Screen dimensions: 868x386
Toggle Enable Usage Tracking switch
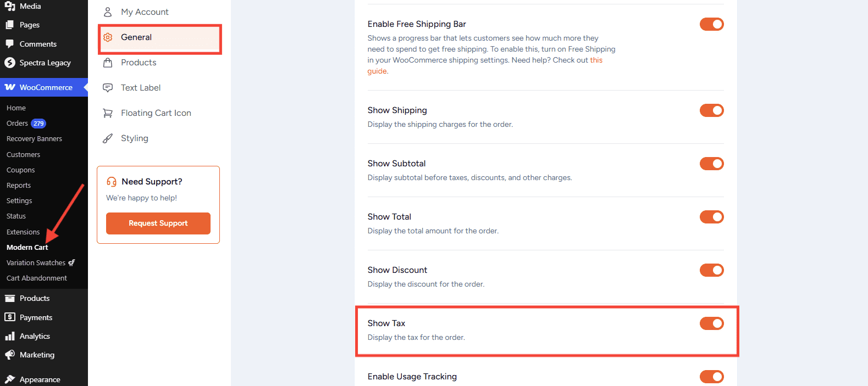coord(711,377)
